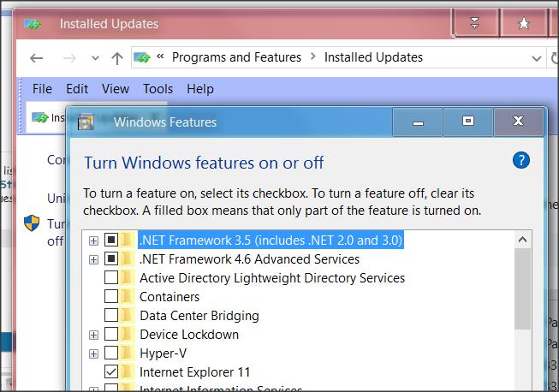
Task: Click the star button in Installed Updates title bar
Action: coord(523,23)
